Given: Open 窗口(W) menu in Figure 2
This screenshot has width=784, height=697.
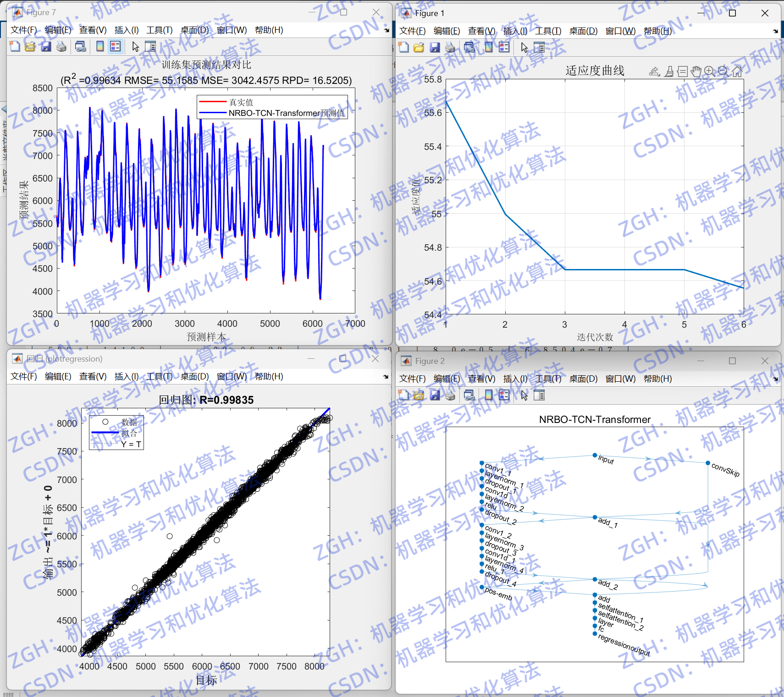Looking at the screenshot, I should [x=620, y=379].
